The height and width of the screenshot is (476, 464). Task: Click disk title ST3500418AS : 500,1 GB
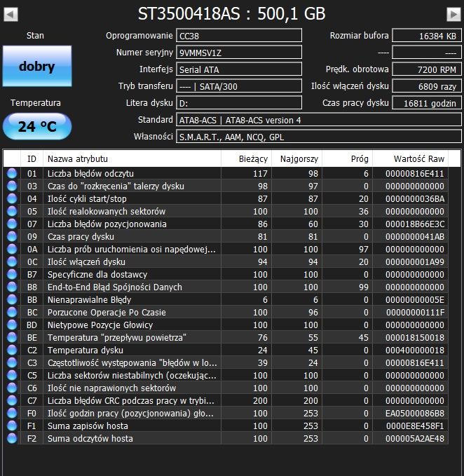point(231,13)
